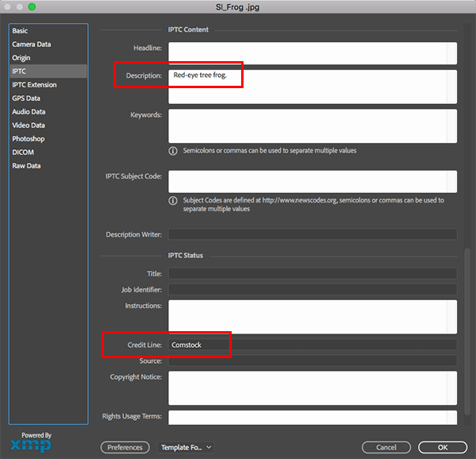Click the info icon beside Subject Codes hint
The width and height of the screenshot is (476, 459).
pos(173,200)
